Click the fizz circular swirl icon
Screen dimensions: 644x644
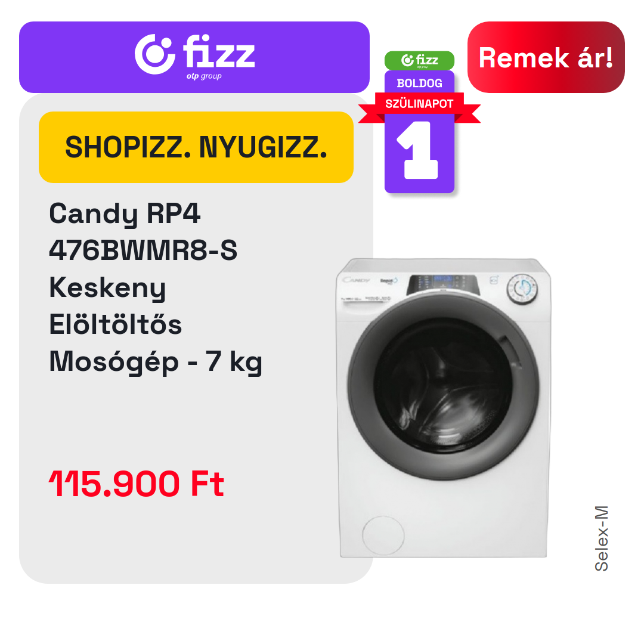pos(155,54)
